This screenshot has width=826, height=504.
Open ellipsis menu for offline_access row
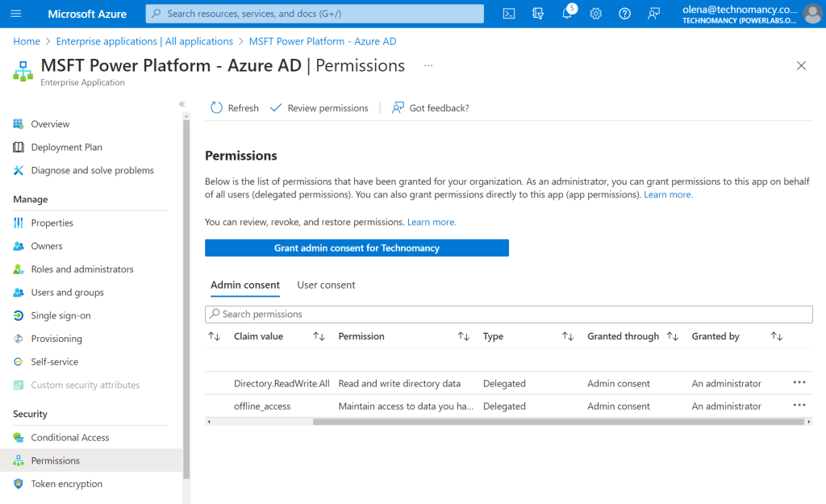click(799, 406)
